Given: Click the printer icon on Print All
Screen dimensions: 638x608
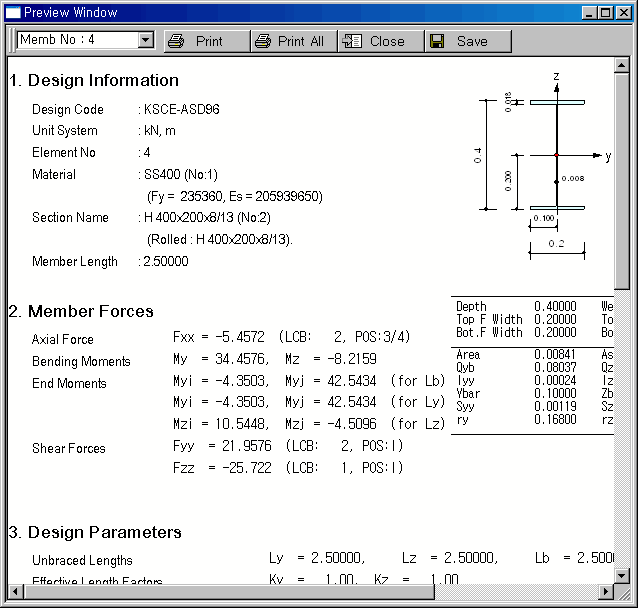Looking at the screenshot, I should tap(263, 41).
